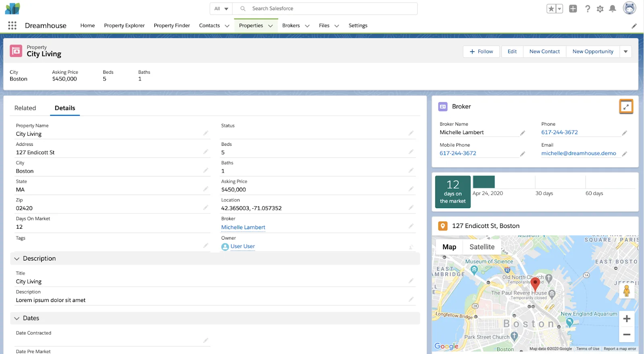644x354 pixels.
Task: Open the Setup gear icon
Action: coord(600,9)
